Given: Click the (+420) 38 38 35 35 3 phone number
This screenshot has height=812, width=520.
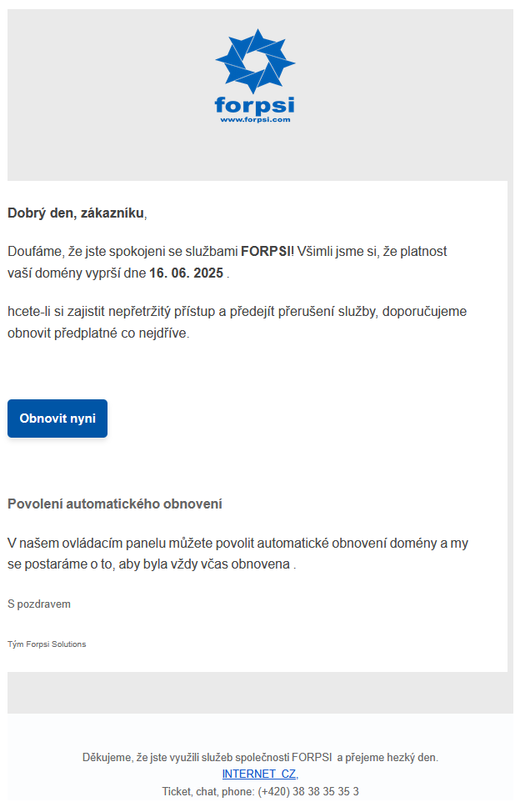Looking at the screenshot, I should coord(308,791).
